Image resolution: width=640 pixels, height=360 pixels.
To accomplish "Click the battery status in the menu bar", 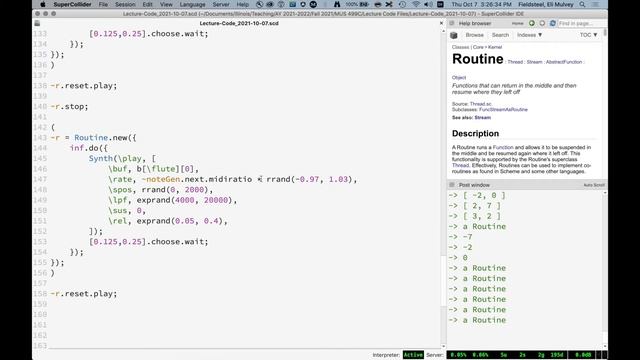I will pos(358,4).
